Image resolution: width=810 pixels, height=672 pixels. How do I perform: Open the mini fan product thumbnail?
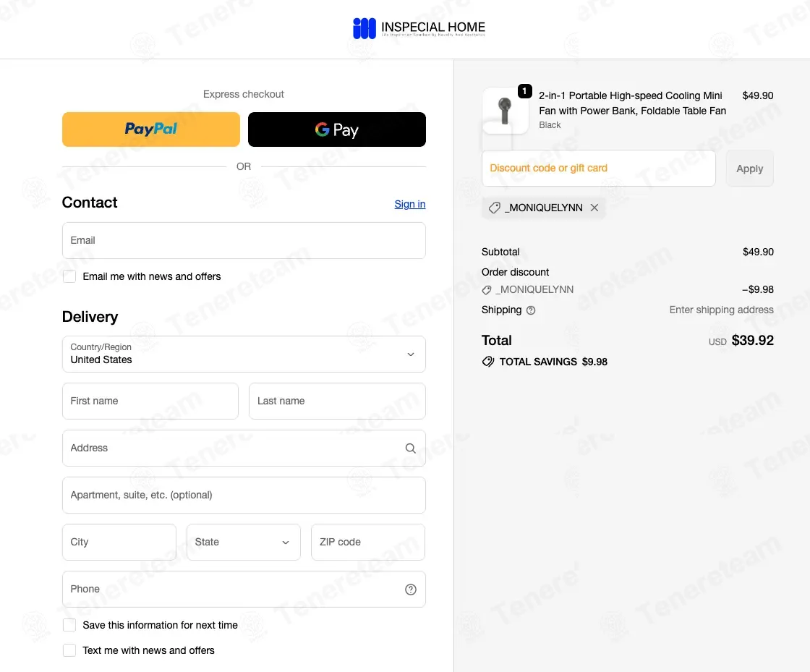coord(506,111)
